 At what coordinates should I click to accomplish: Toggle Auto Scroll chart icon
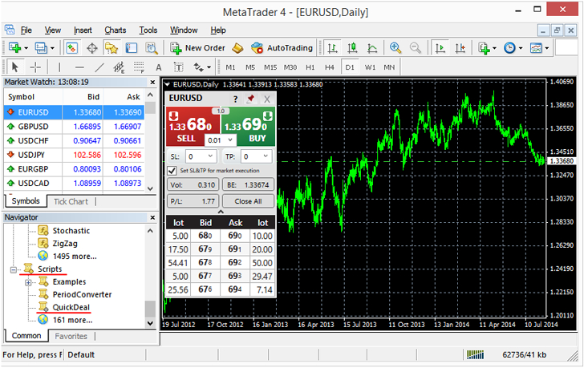coord(440,48)
